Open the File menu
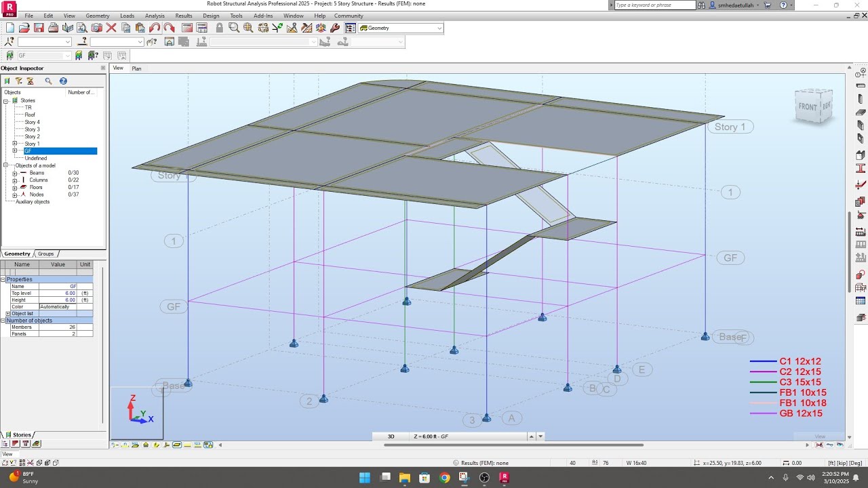868x488 pixels. coord(28,16)
